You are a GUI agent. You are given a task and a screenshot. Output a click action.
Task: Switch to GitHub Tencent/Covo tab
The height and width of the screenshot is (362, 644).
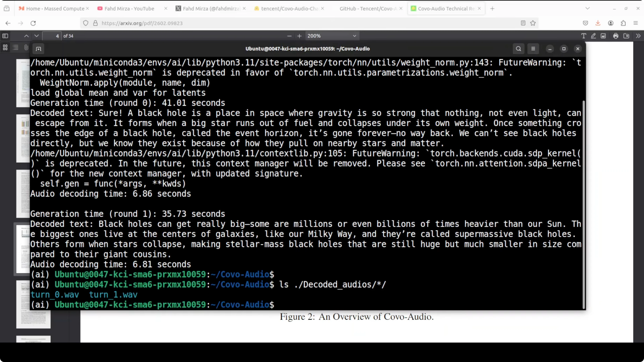(367, 9)
